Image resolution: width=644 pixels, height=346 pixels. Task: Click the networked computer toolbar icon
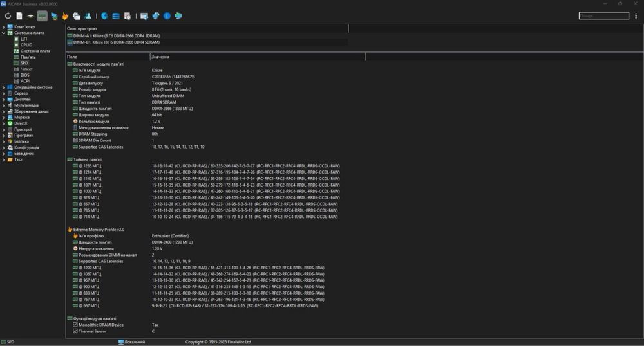click(54, 16)
